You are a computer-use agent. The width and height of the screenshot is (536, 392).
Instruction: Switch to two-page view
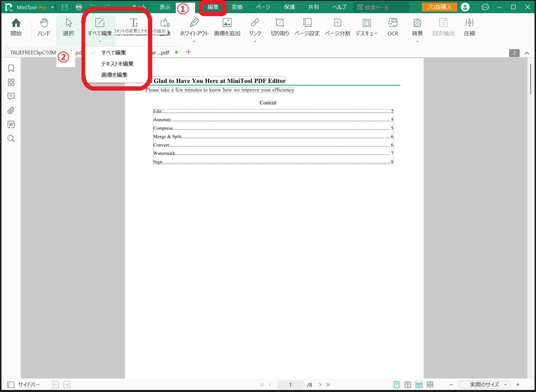(x=408, y=385)
